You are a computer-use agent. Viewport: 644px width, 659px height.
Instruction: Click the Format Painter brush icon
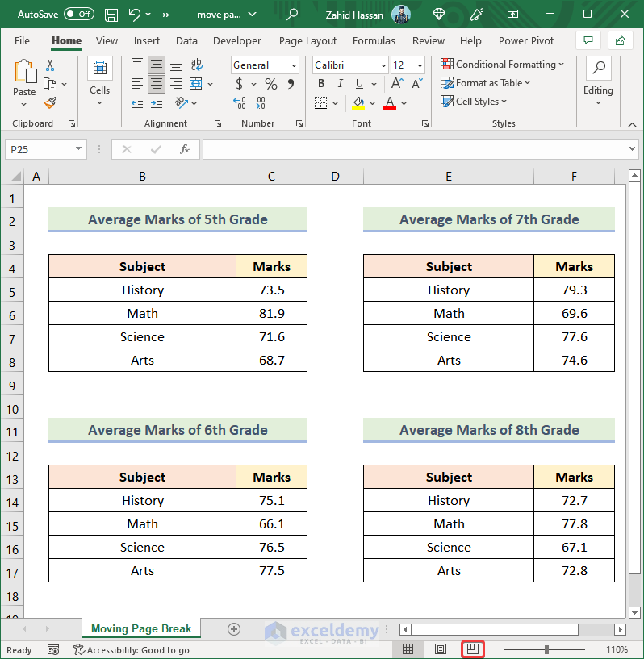[x=50, y=103]
